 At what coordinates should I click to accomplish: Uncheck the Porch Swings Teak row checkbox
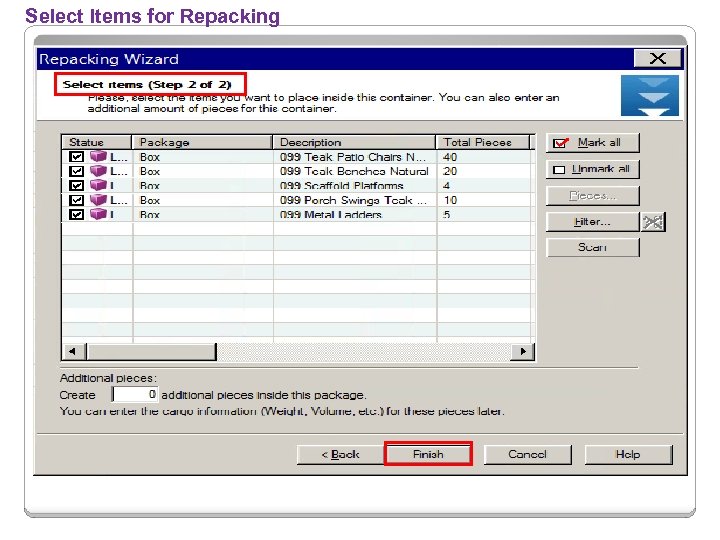[x=76, y=200]
